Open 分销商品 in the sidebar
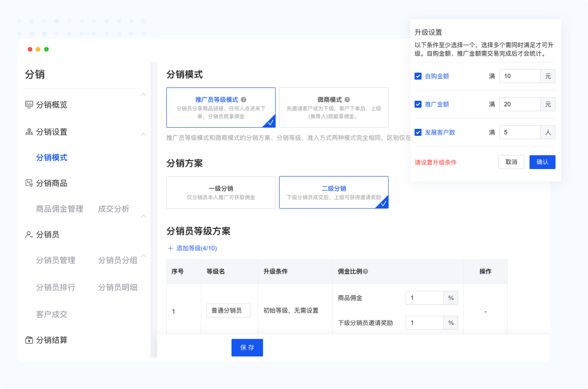The height and width of the screenshot is (389, 588). [51, 183]
